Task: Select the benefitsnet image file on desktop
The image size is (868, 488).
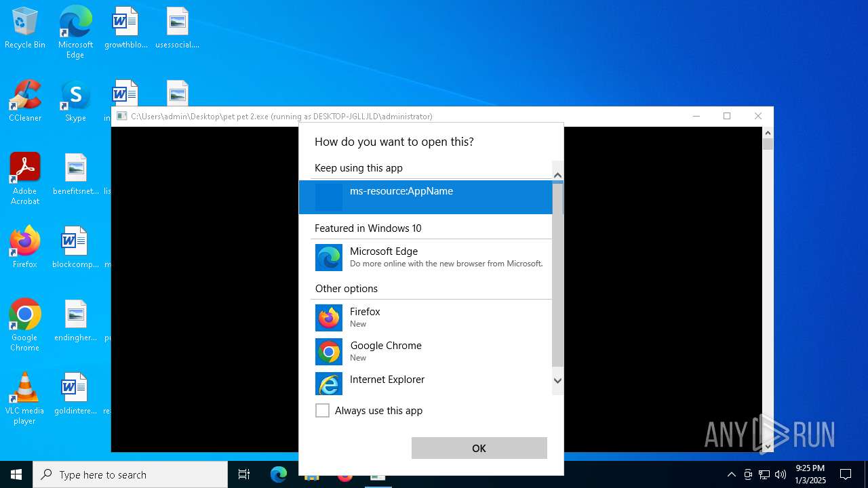Action: click(x=75, y=175)
